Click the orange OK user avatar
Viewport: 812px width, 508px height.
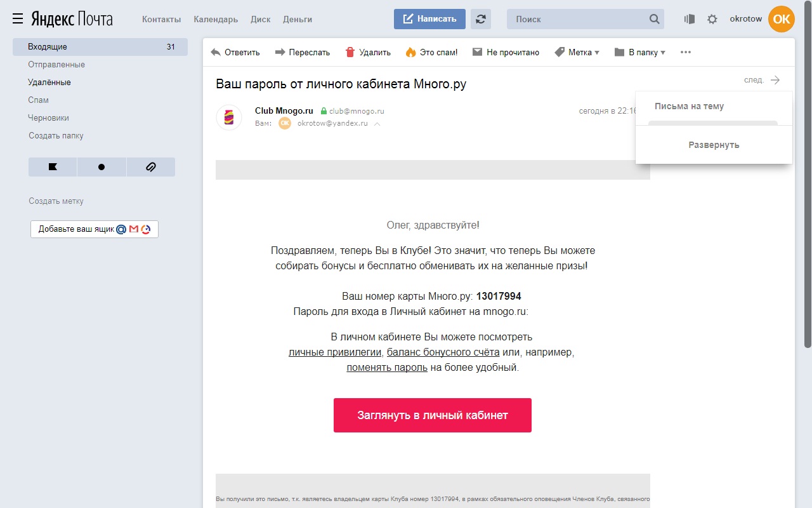click(x=782, y=19)
